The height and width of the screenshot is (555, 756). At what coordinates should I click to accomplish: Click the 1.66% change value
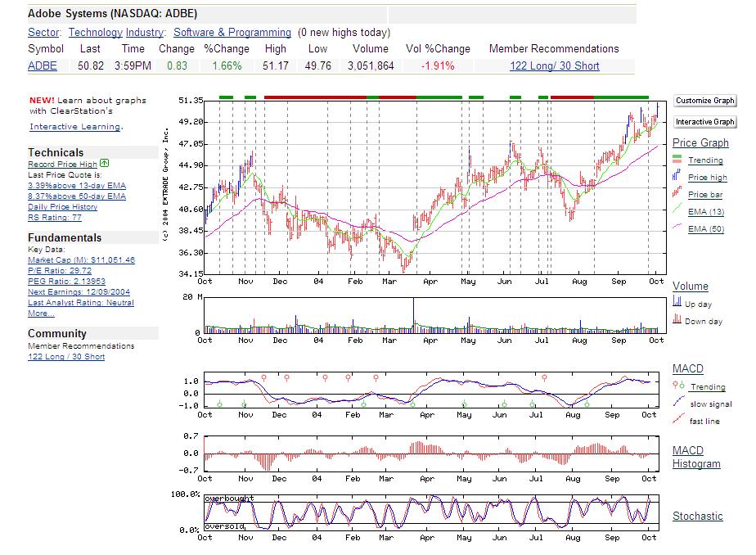(227, 66)
